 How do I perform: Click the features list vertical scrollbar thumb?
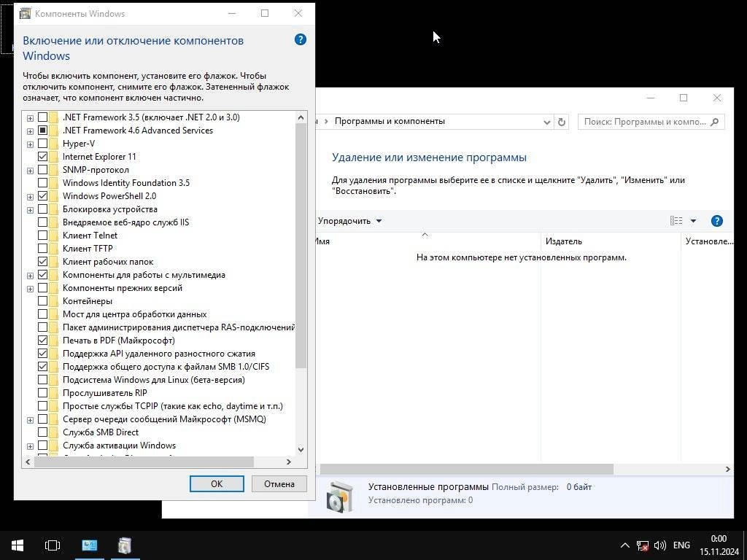click(301, 245)
